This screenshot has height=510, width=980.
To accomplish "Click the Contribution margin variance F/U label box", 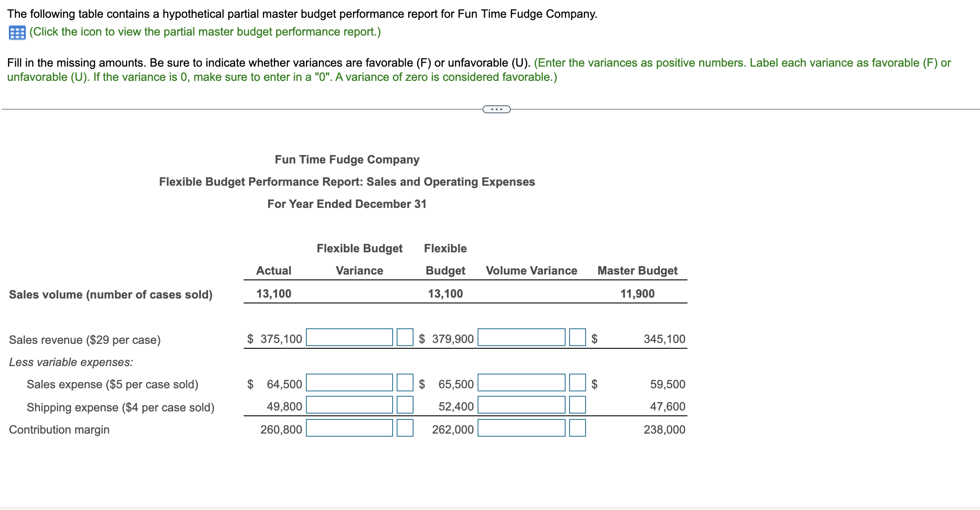I will 405,428.
